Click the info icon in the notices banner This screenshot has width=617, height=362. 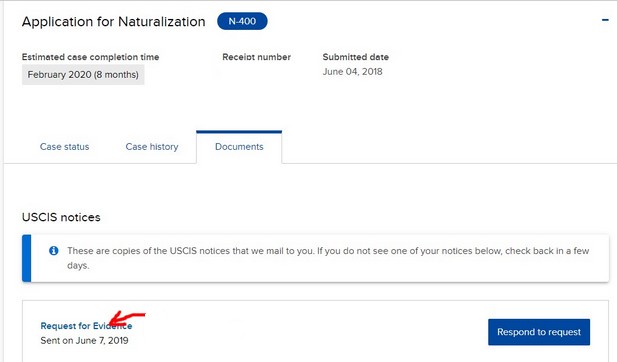click(x=54, y=251)
